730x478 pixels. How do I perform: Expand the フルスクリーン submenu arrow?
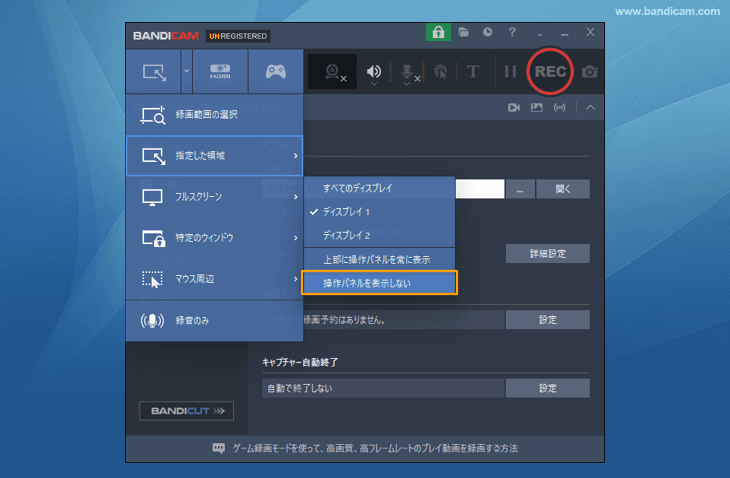tap(295, 197)
